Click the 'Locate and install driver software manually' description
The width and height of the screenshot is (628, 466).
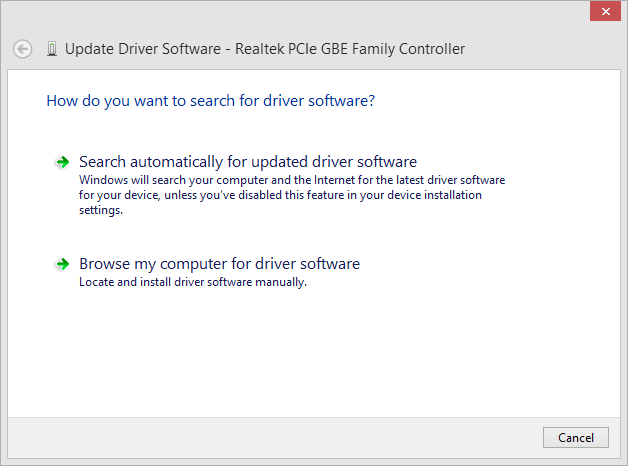click(x=192, y=282)
